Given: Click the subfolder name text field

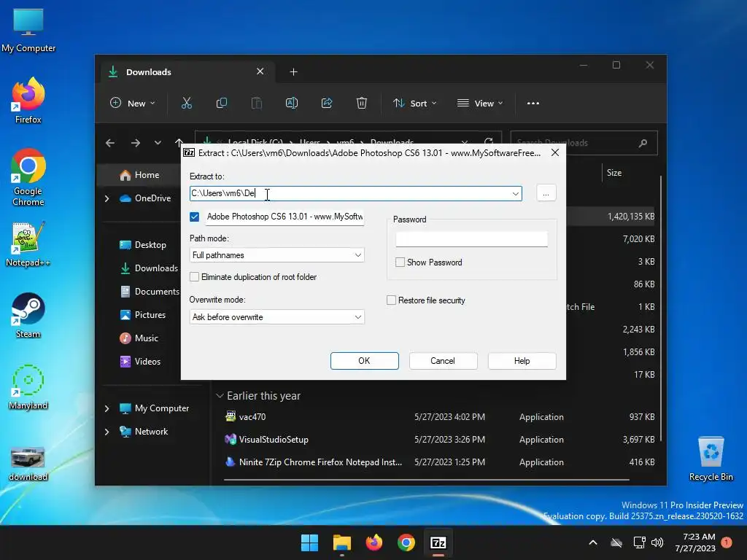Looking at the screenshot, I should coord(285,217).
